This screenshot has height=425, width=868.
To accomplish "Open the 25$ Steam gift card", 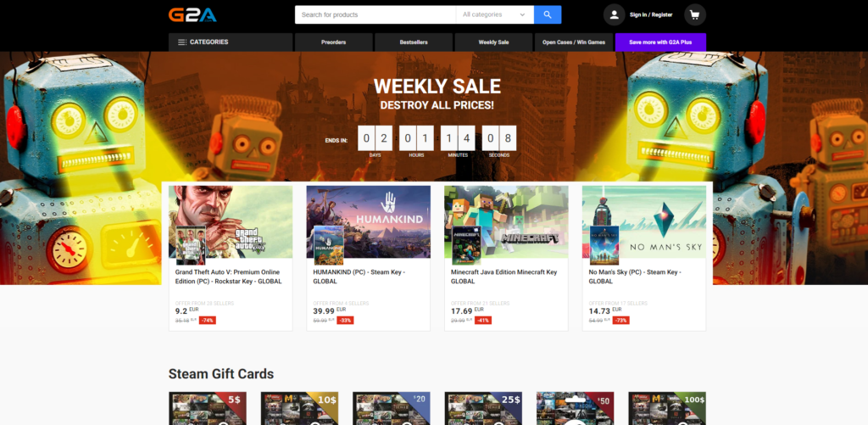I will click(483, 408).
